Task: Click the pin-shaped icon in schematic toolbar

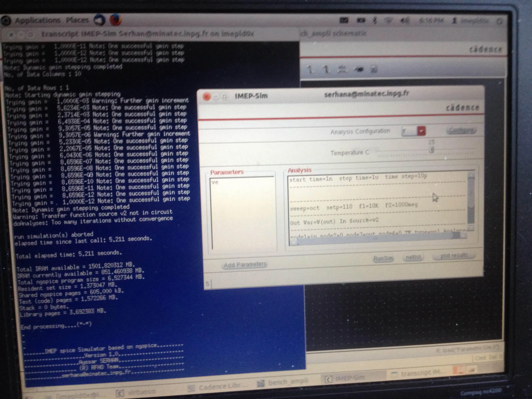Action: click(358, 69)
